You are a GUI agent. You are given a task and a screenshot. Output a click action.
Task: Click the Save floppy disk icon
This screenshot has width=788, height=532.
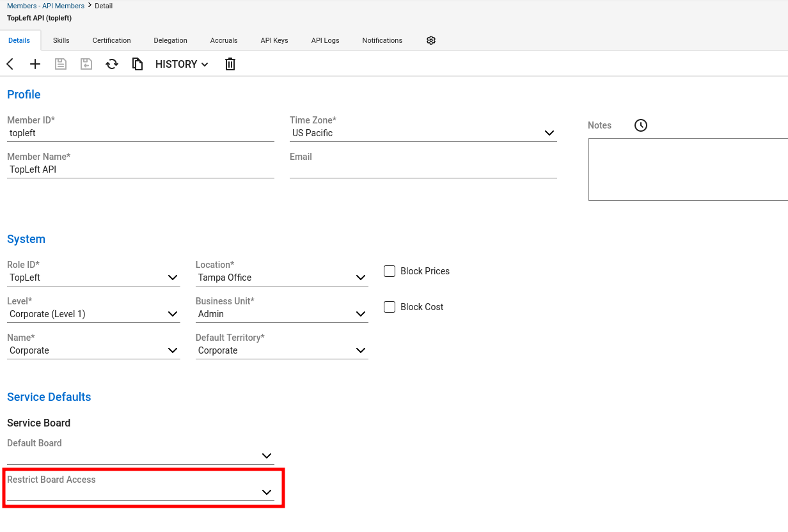point(61,64)
